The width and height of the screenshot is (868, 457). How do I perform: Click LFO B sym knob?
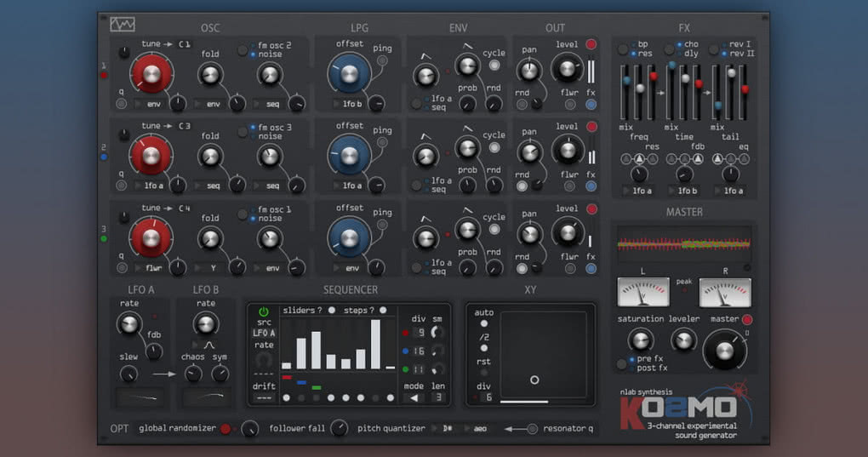coord(220,374)
